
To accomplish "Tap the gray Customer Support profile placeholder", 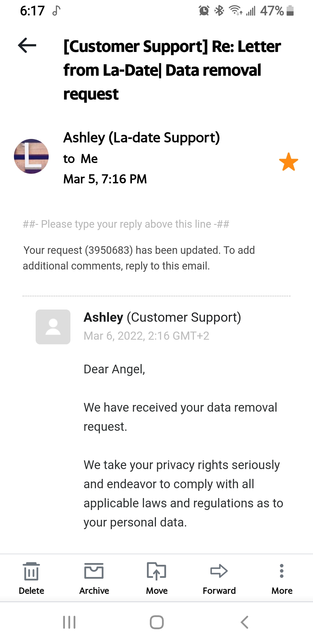I will (53, 327).
